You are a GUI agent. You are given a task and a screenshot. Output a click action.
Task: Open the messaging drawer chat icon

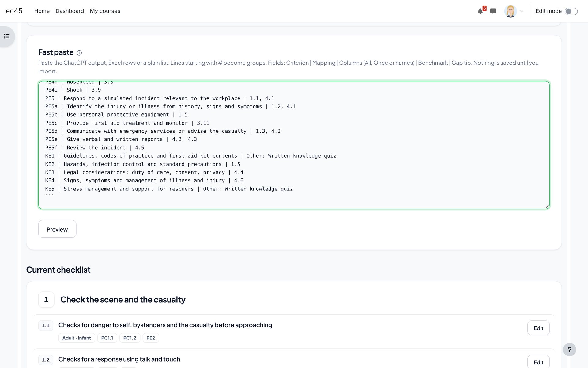pyautogui.click(x=493, y=11)
